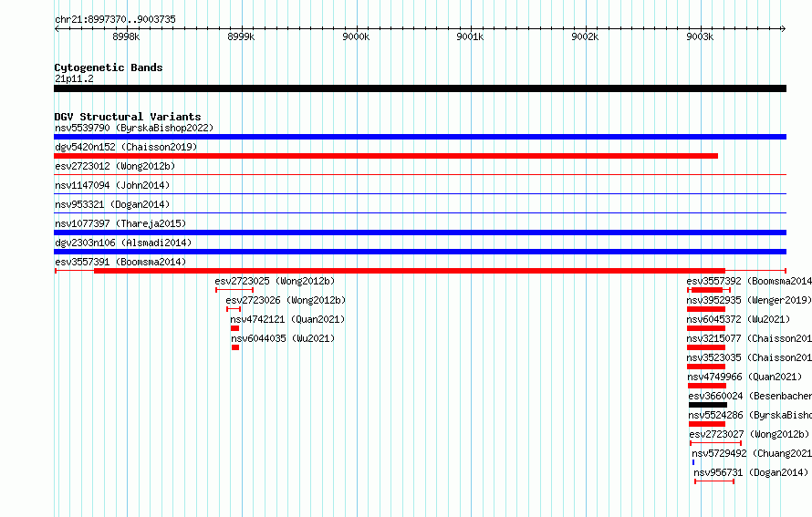Click the nsv5539790 (ByrskaBishop2022) label
This screenshot has height=517, width=812.
point(134,128)
